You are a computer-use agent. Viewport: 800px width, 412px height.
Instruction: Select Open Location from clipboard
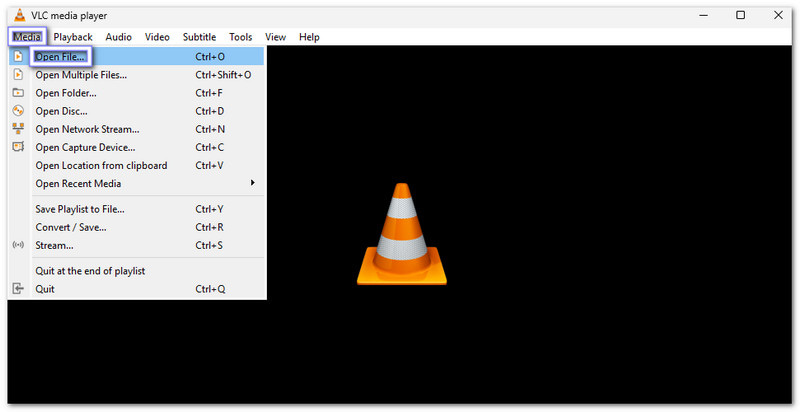(101, 165)
